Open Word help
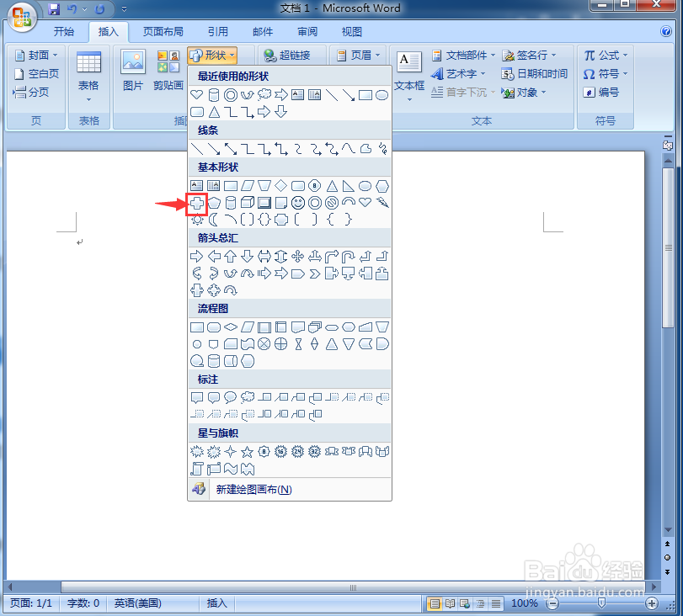Viewport: 683px width, 616px height. (665, 31)
